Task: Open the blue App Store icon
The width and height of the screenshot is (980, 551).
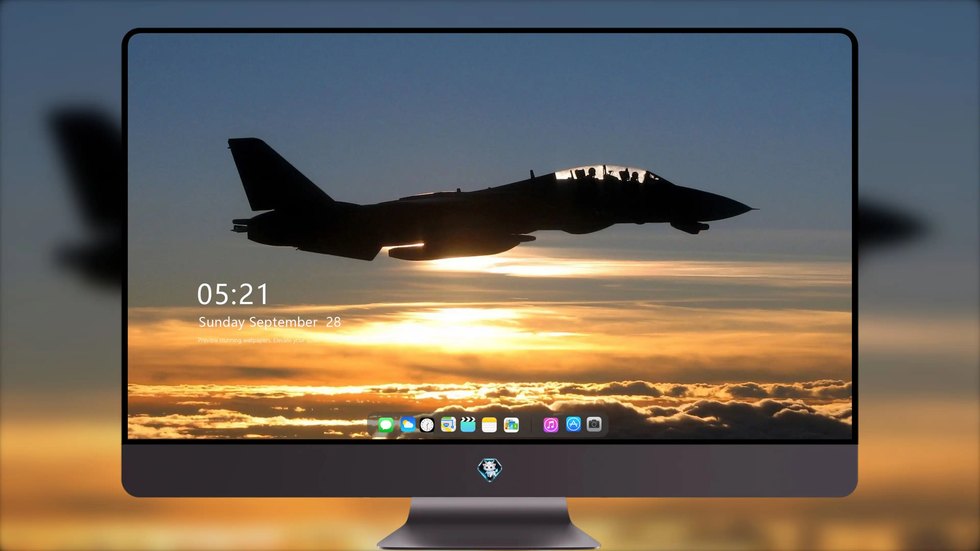Action: point(573,424)
